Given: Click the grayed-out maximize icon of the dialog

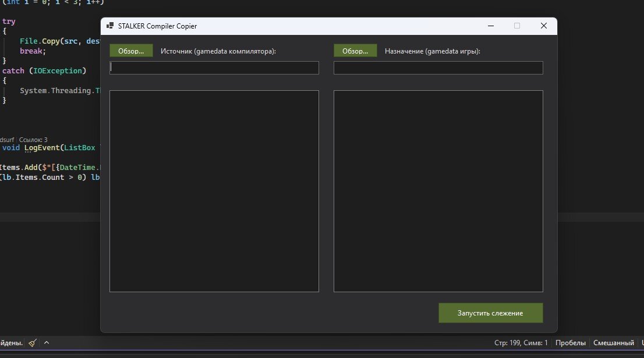Looking at the screenshot, I should 517,26.
